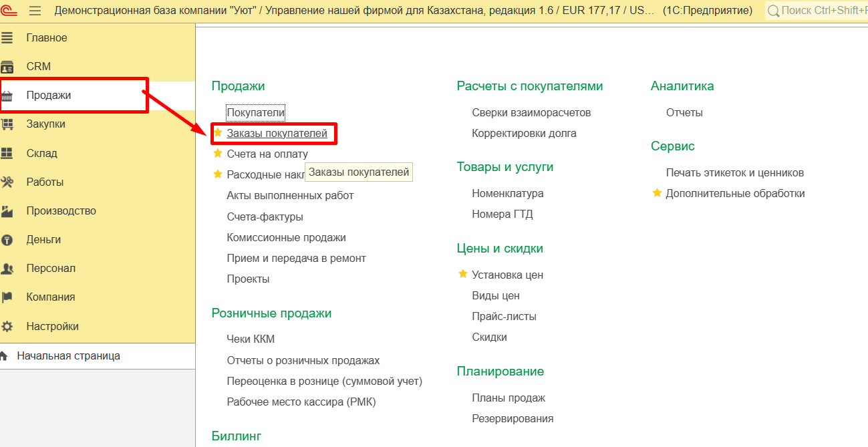This screenshot has height=447, width=868.
Task: Click the Закупки shopping cart icon
Action: (x=7, y=124)
